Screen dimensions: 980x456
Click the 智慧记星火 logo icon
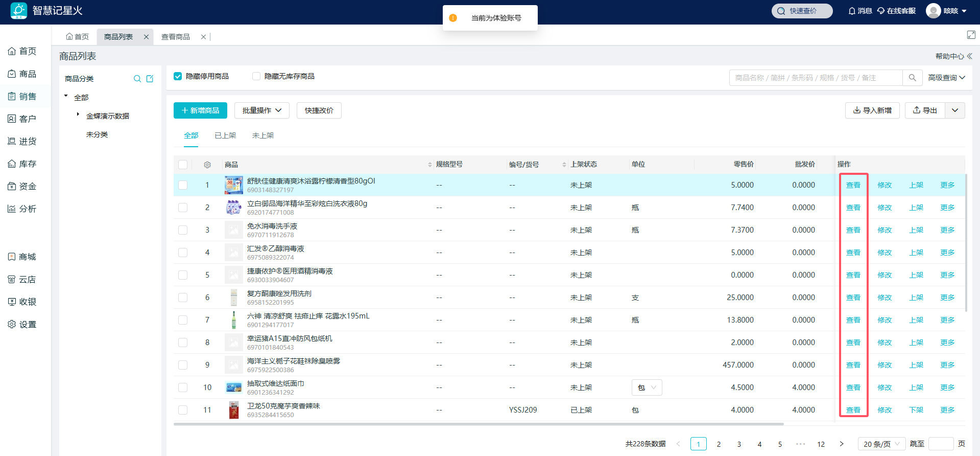19,11
